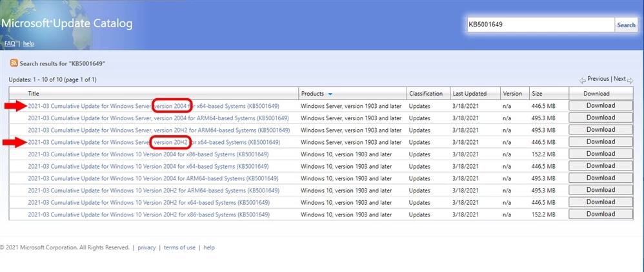Click the Next page arrow icon
The image size is (644, 272).
coord(630,80)
